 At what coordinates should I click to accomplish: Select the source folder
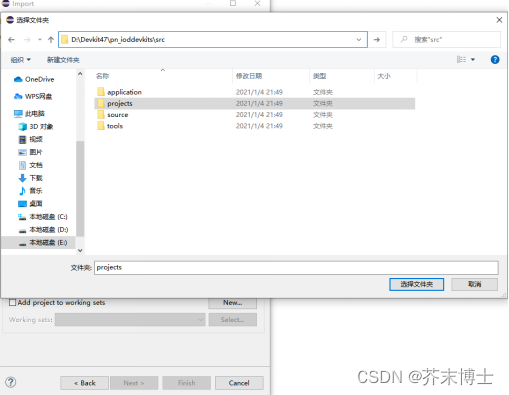coord(113,115)
